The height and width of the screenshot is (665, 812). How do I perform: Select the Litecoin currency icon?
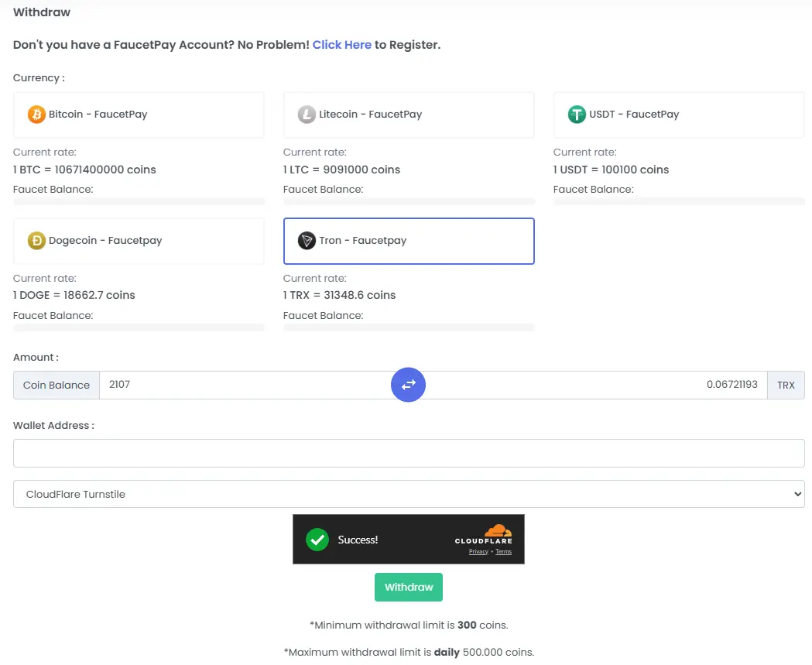point(306,114)
